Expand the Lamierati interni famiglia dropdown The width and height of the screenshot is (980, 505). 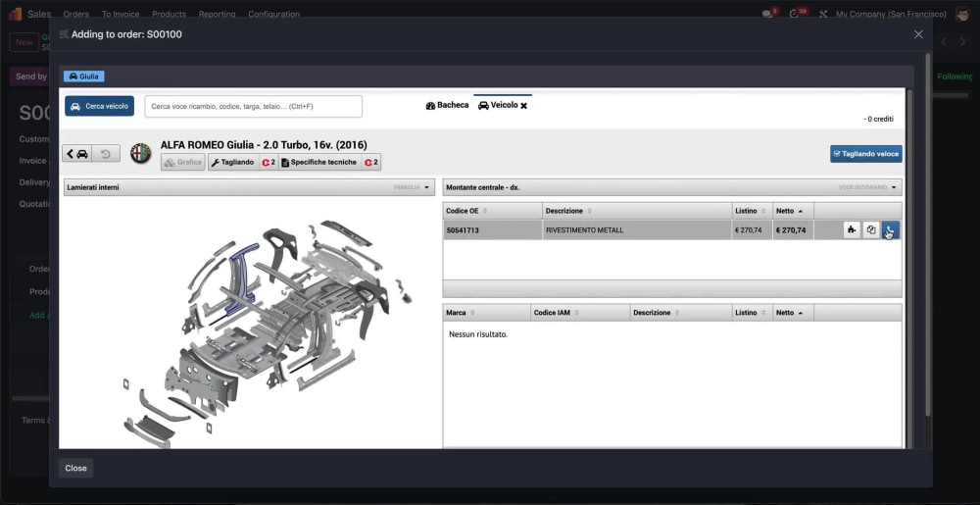249,187
